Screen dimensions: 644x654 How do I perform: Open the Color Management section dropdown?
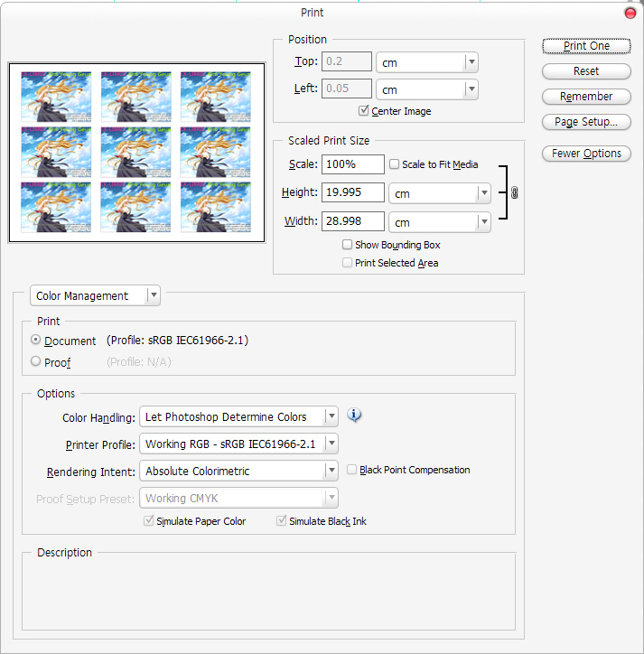tap(95, 295)
